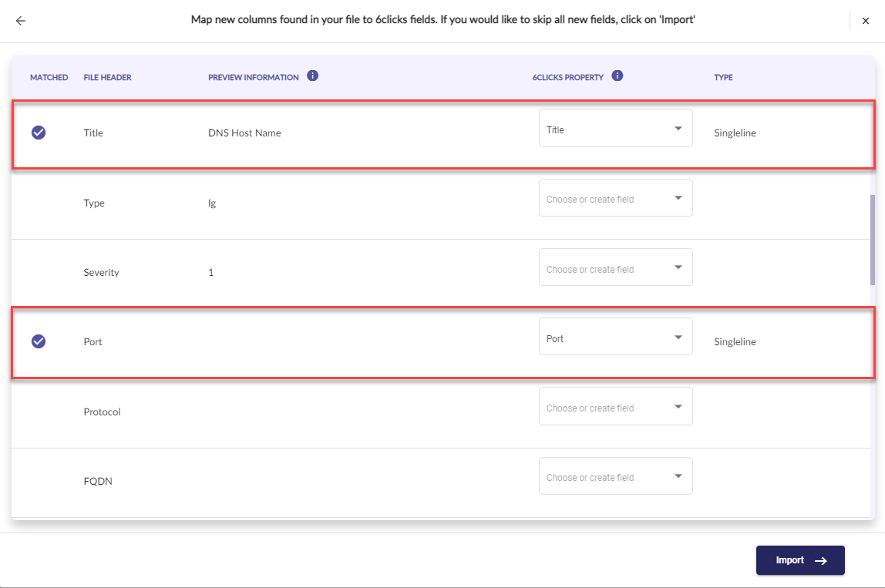
Task: Select the FILE HEADER column header
Action: point(107,77)
